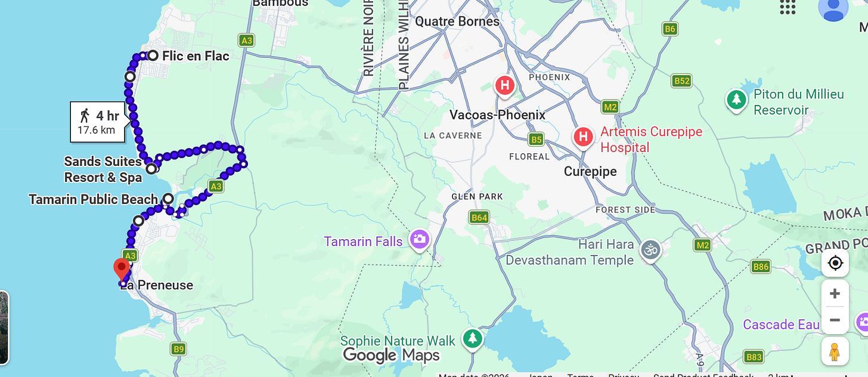Click the Sands Suites Resort & Spa waypoint
This screenshot has height=377, width=868.
(x=151, y=169)
